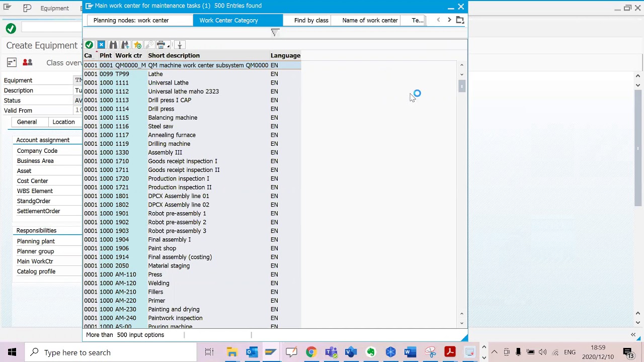
Task: Select Paintwork inspection AM-240
Action: coord(192,318)
